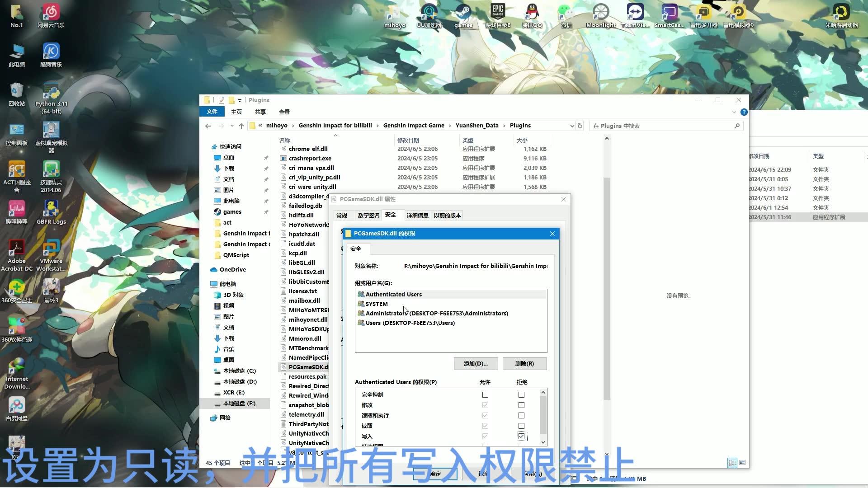Image resolution: width=868 pixels, height=488 pixels.
Task: Switch to Home (主页) ribbon tab
Action: tap(236, 112)
